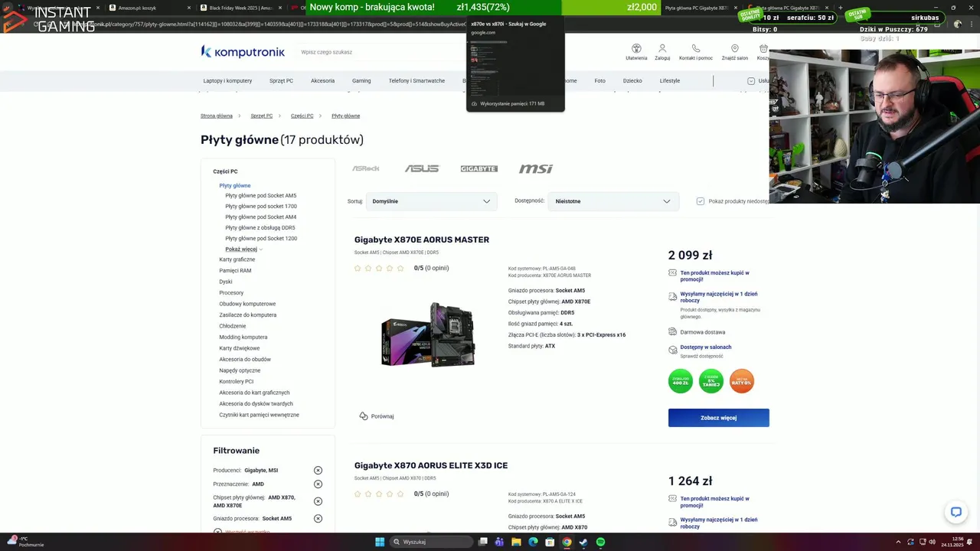Open the Dostępność Nieistotne dropdown
This screenshot has height=551, width=980.
tap(613, 201)
